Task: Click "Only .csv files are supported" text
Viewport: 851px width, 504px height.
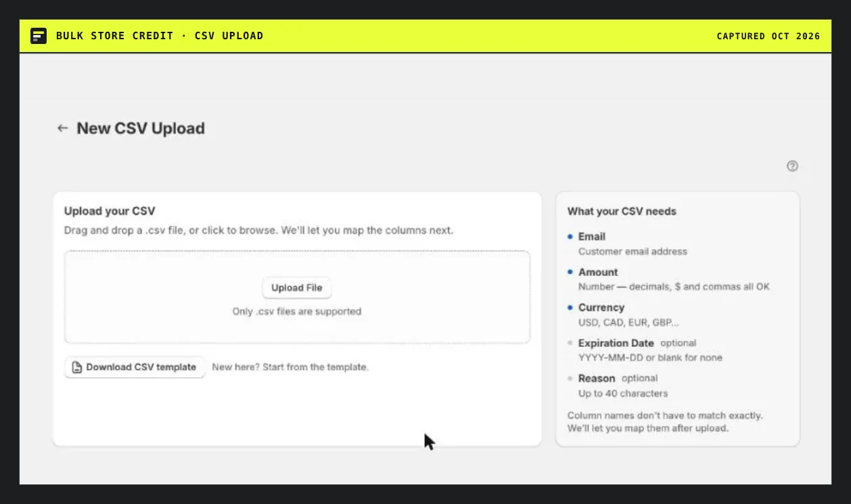Action: click(x=297, y=312)
